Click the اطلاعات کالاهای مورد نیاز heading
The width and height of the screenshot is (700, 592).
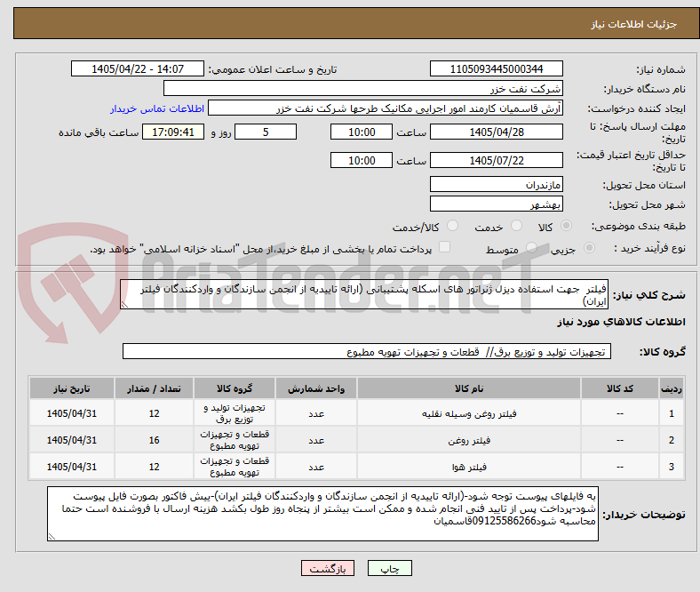(621, 322)
